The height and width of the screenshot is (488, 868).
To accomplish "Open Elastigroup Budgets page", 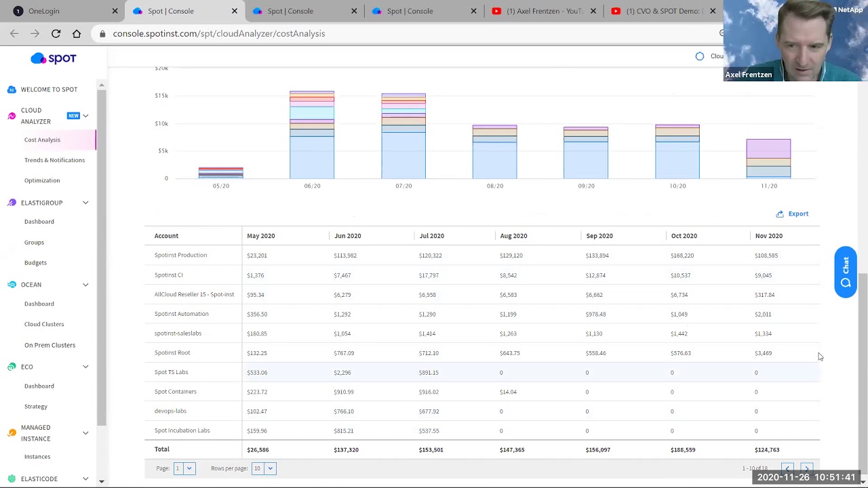I will click(x=35, y=262).
